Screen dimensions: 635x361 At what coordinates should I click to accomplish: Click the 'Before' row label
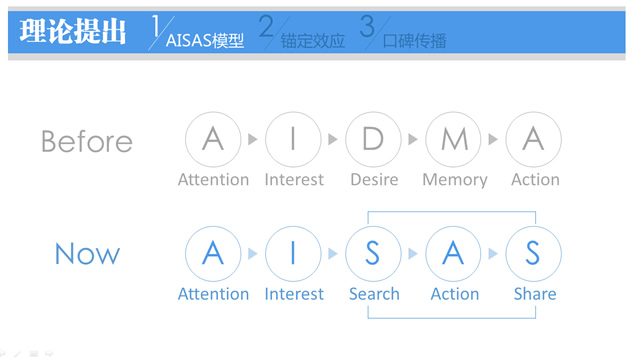(x=87, y=141)
